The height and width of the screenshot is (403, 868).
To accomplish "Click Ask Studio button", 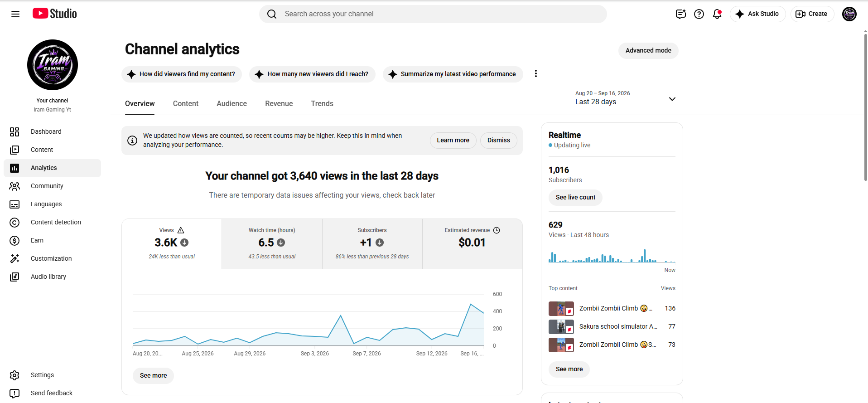I will pos(757,14).
